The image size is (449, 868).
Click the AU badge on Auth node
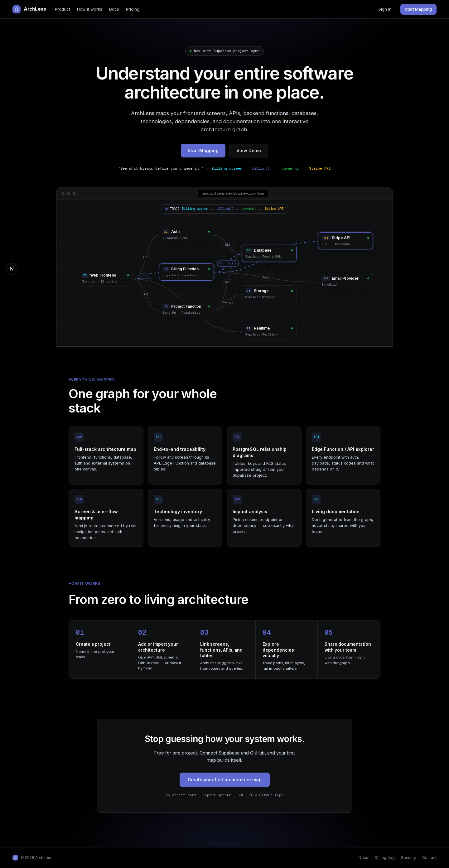pos(166,232)
